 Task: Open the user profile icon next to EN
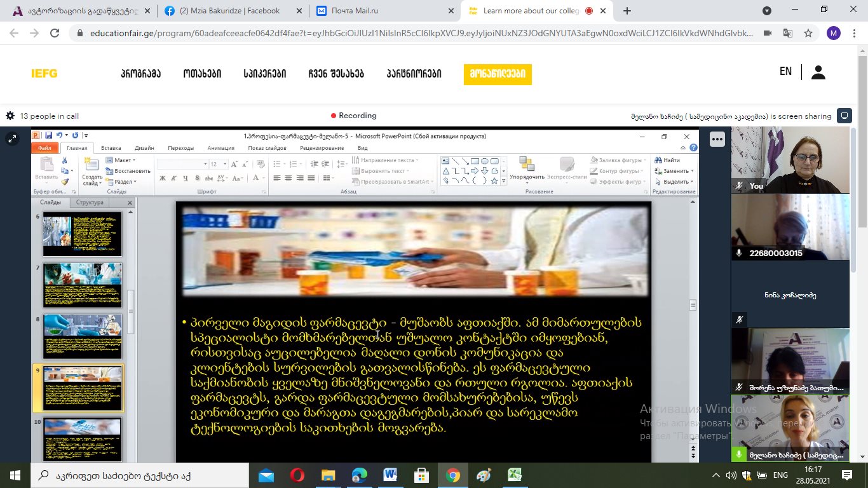pyautogui.click(x=818, y=72)
